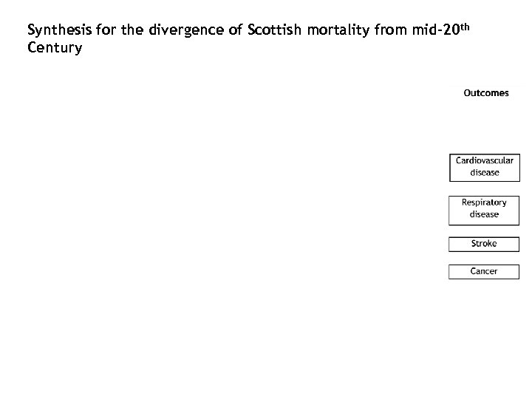Click the Outcomes heading
This screenshot has width=532, height=399.
point(485,93)
